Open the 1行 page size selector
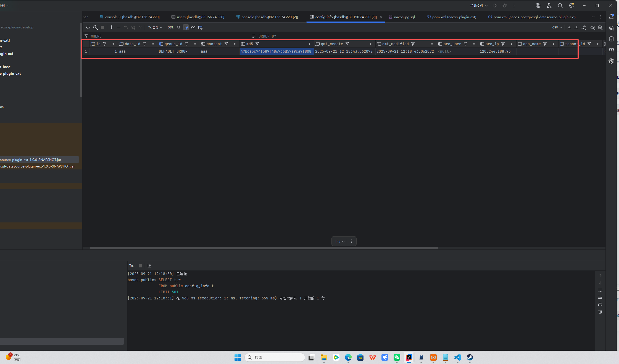The width and height of the screenshot is (619, 364). [x=339, y=241]
